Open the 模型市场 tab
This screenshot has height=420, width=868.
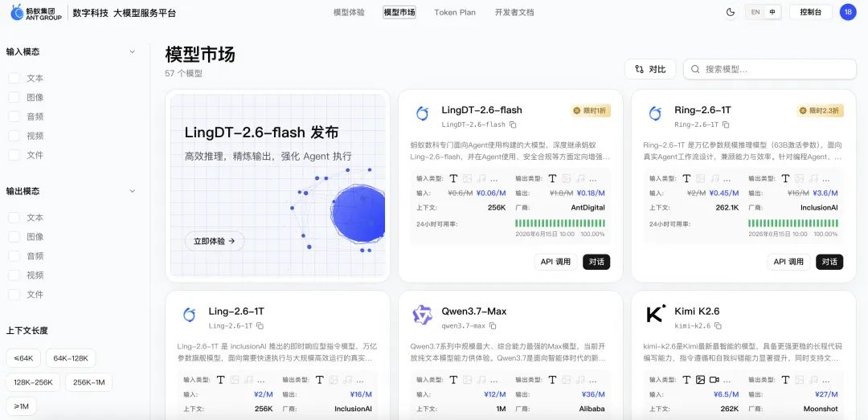coord(399,12)
